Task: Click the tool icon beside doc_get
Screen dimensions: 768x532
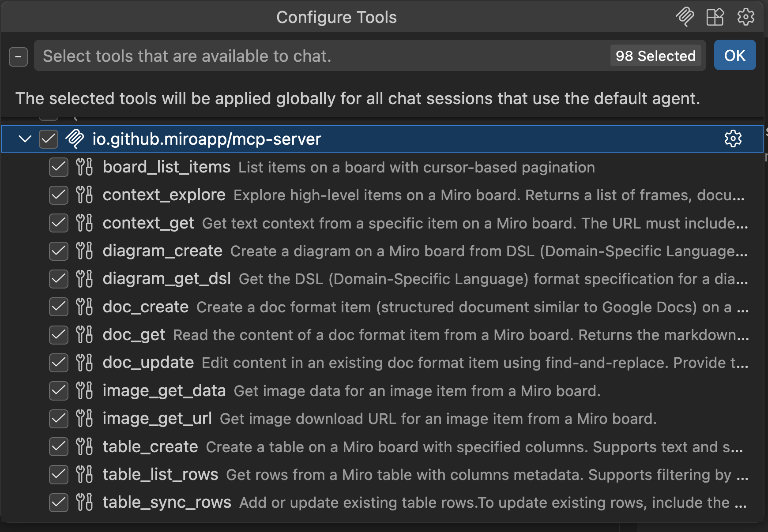Action: click(x=84, y=335)
